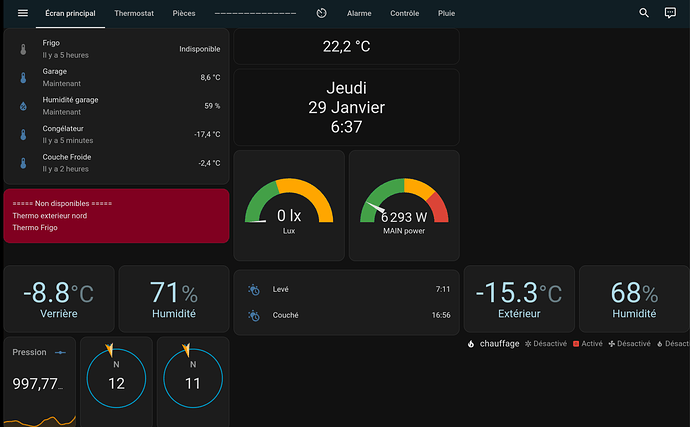Open the Pièces tab
The width and height of the screenshot is (690, 427).
pyautogui.click(x=184, y=14)
